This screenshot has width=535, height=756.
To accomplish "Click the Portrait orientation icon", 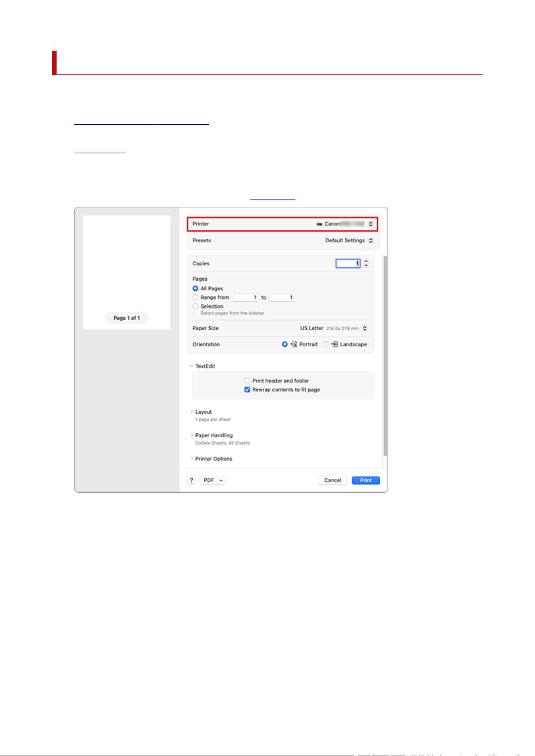I will click(x=294, y=344).
